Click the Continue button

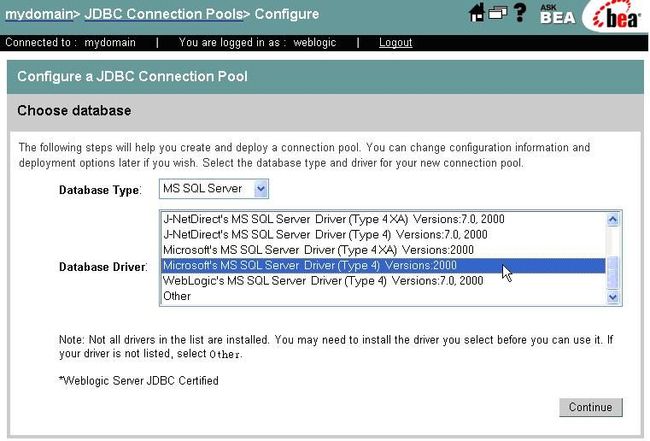coord(591,407)
